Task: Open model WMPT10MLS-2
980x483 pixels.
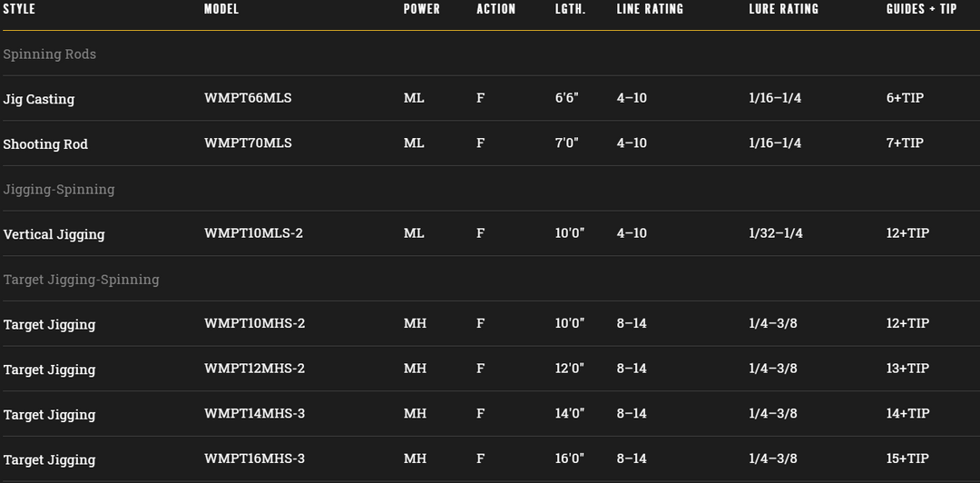Action: [x=253, y=233]
